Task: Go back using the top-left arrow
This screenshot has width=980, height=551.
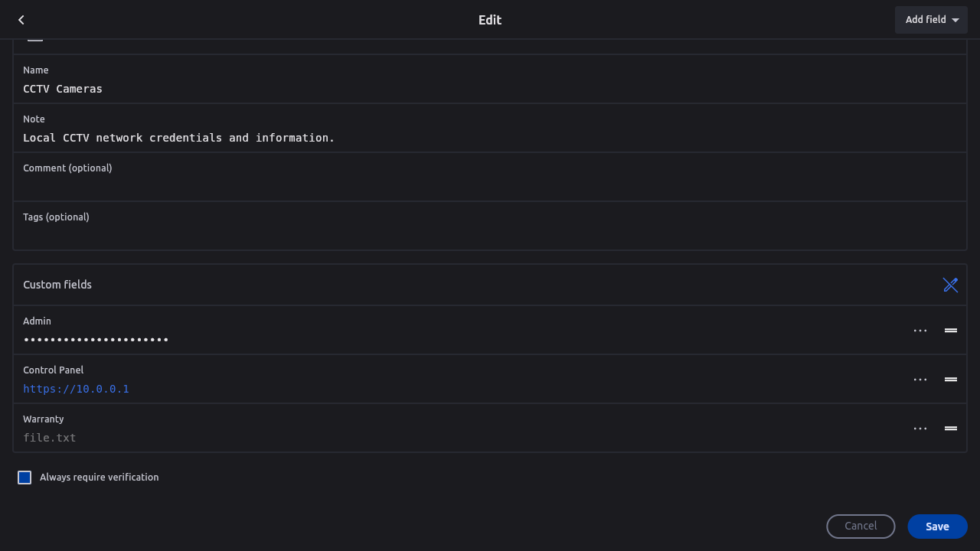Action: coord(21,20)
